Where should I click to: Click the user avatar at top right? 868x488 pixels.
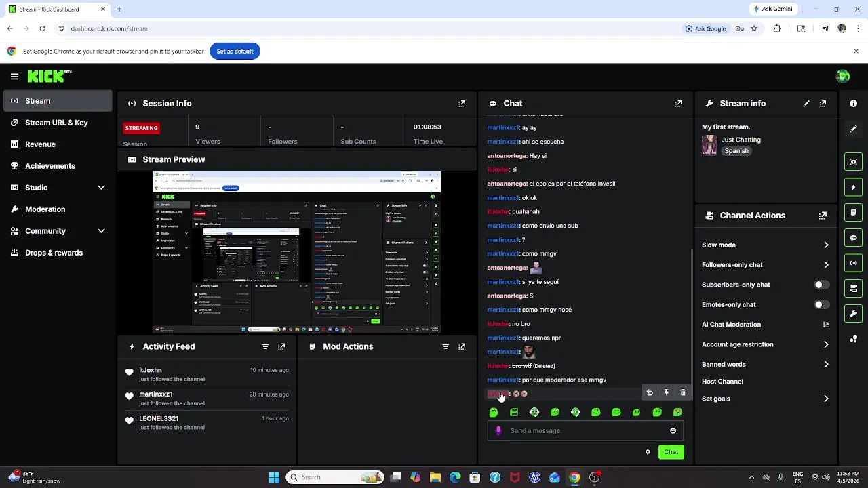click(x=843, y=77)
